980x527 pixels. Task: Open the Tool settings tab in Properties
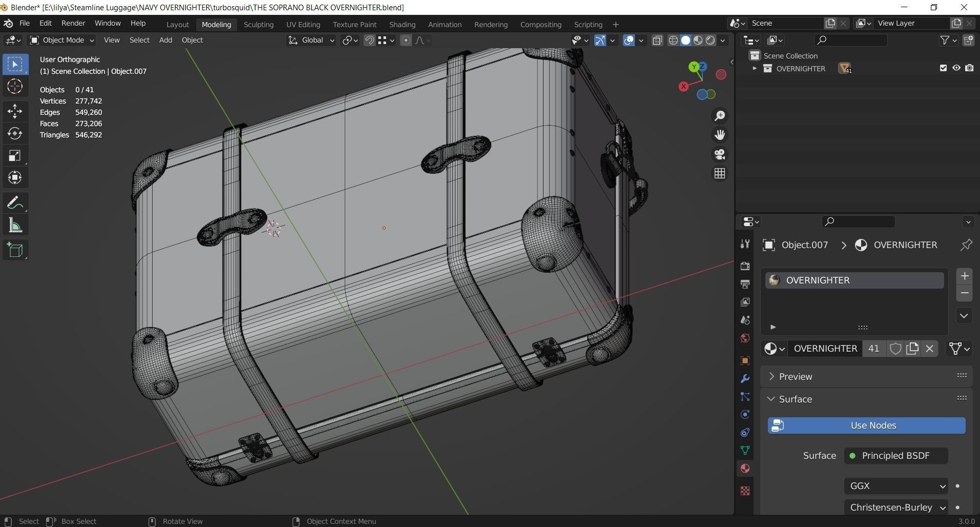745,244
